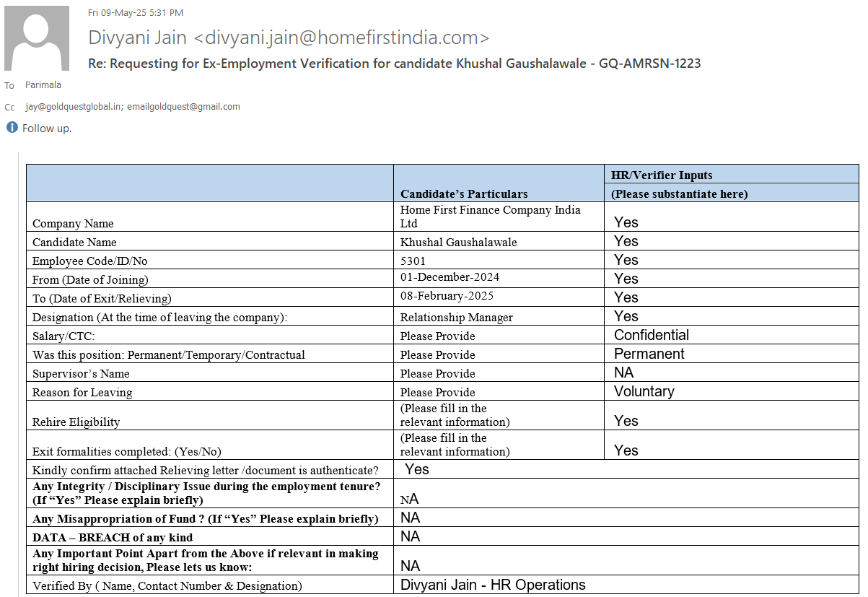
Task: Click the Follow up. text
Action: tap(47, 128)
